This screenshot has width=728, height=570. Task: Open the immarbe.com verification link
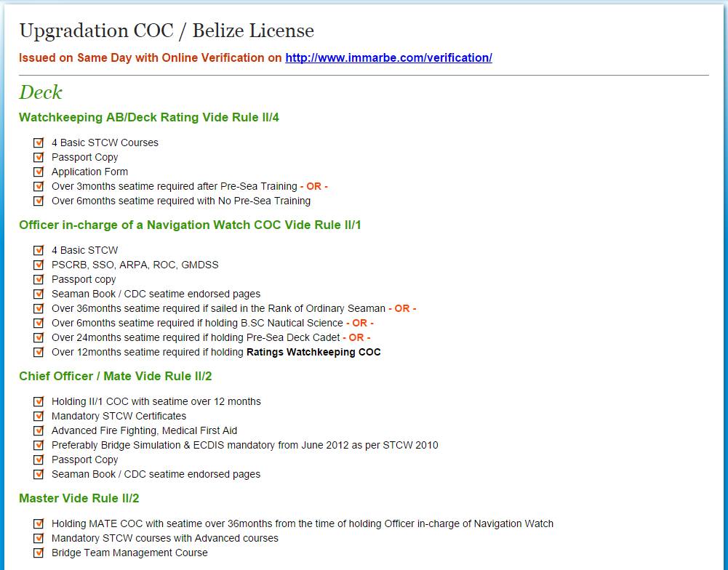pyautogui.click(x=388, y=58)
